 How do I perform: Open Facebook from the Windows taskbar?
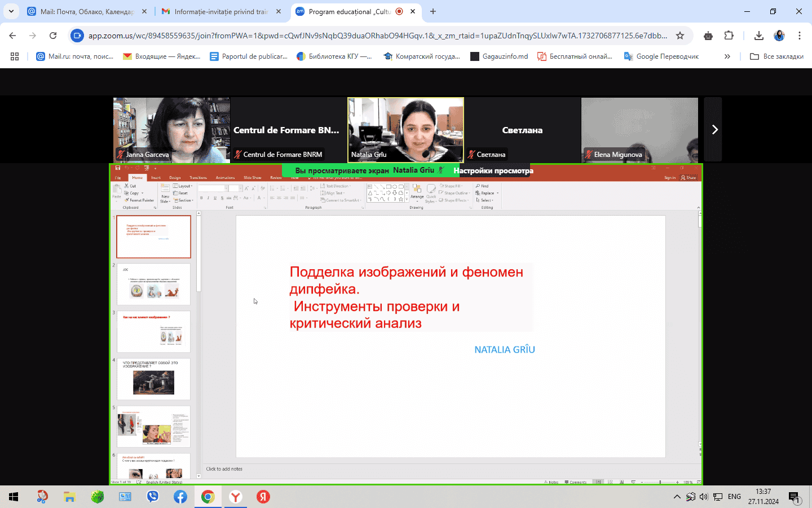point(180,497)
